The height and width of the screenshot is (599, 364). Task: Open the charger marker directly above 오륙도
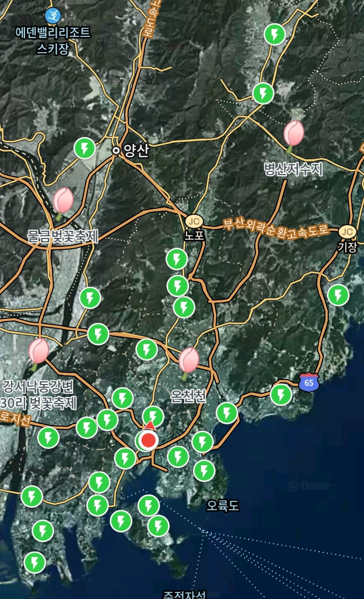pyautogui.click(x=204, y=471)
